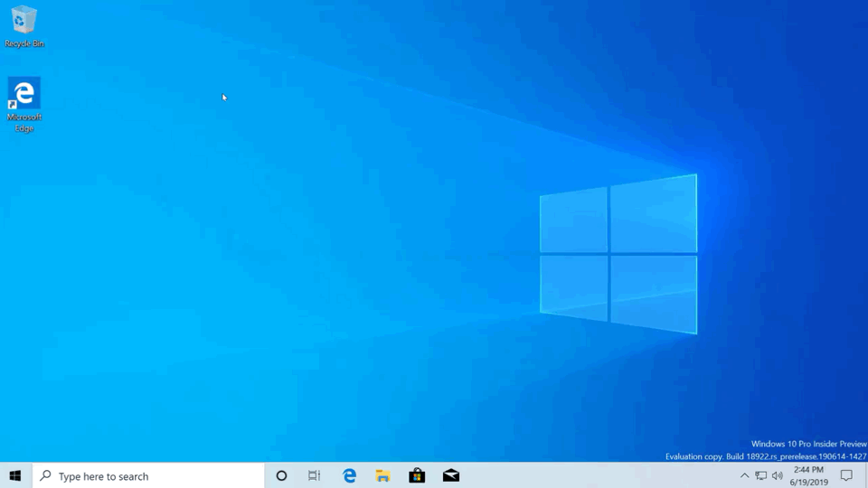Open File Explorer from the taskbar
Viewport: 868px width, 488px height.
(382, 476)
